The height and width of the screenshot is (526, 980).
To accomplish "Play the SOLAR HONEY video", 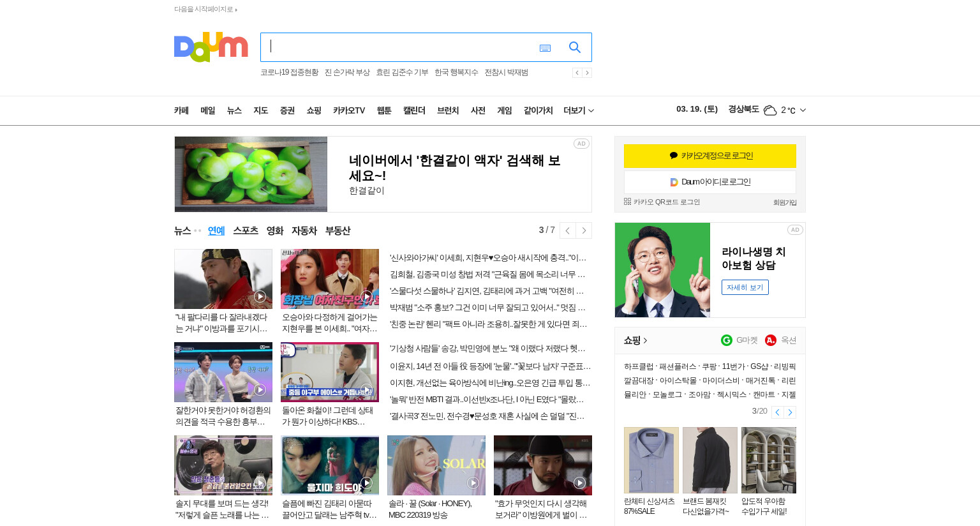I will click(x=436, y=465).
